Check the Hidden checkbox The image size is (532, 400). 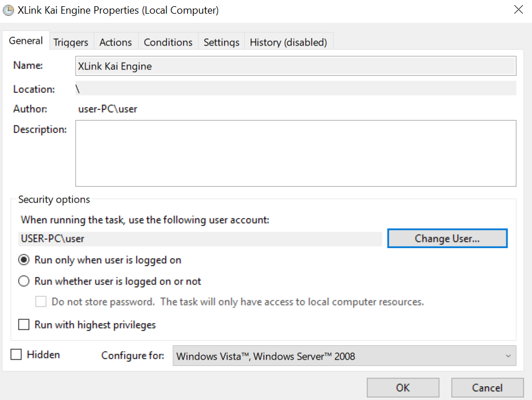[x=16, y=354]
